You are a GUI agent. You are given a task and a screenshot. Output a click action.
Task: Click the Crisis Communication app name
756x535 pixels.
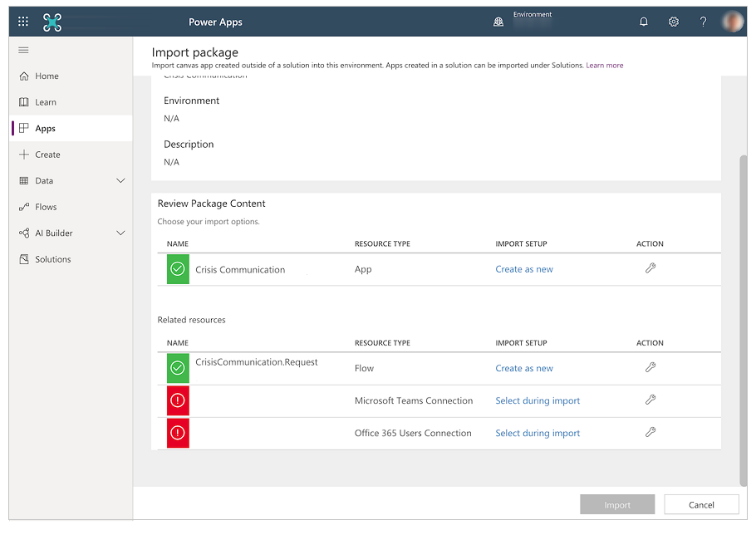[x=240, y=270]
